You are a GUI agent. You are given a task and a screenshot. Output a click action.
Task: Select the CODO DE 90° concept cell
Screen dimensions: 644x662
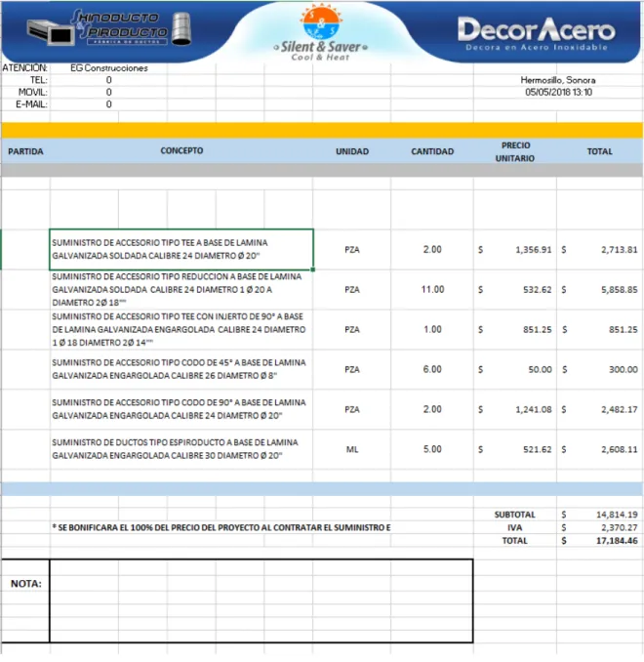[x=181, y=409]
